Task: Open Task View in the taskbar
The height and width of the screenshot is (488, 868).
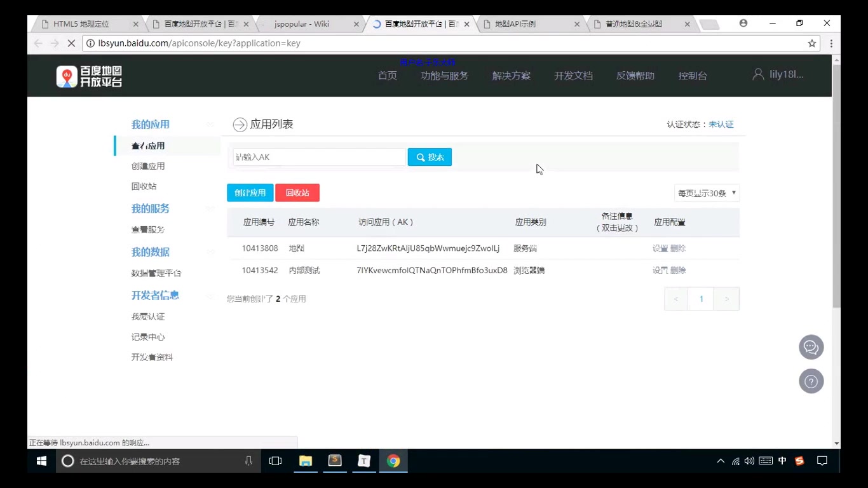Action: [x=275, y=461]
